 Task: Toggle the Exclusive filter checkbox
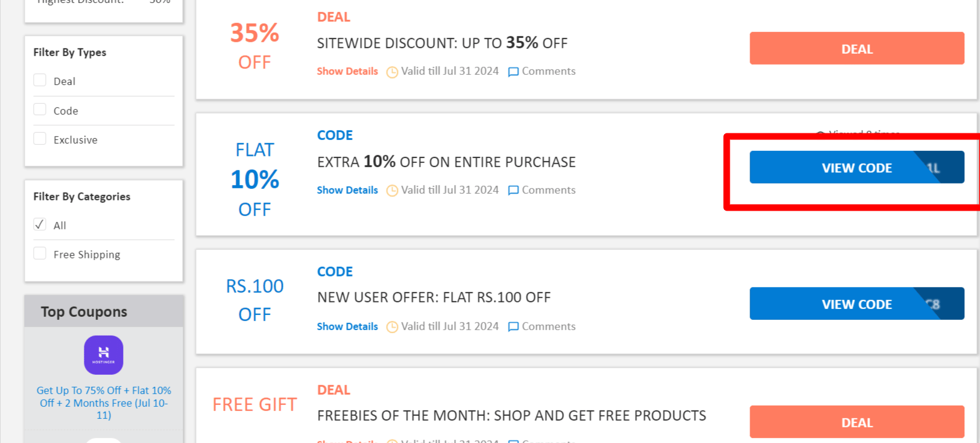[40, 138]
